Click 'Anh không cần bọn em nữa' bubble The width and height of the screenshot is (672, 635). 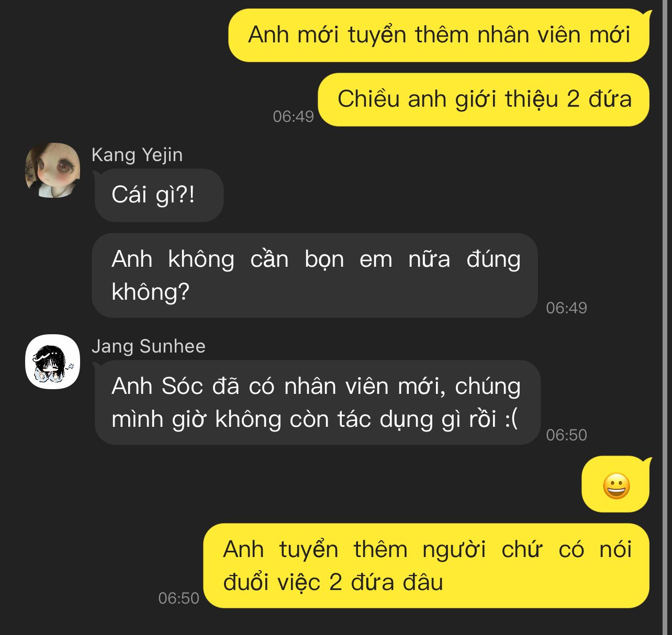tap(316, 275)
